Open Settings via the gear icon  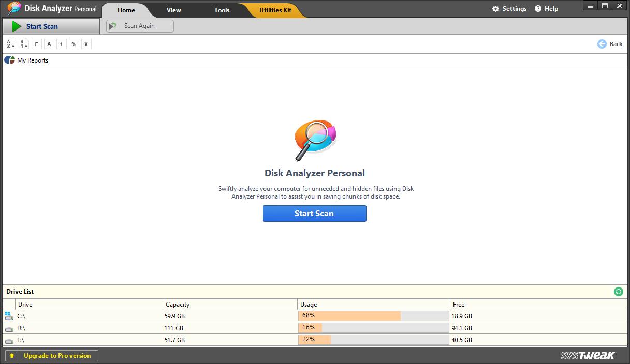[x=495, y=9]
